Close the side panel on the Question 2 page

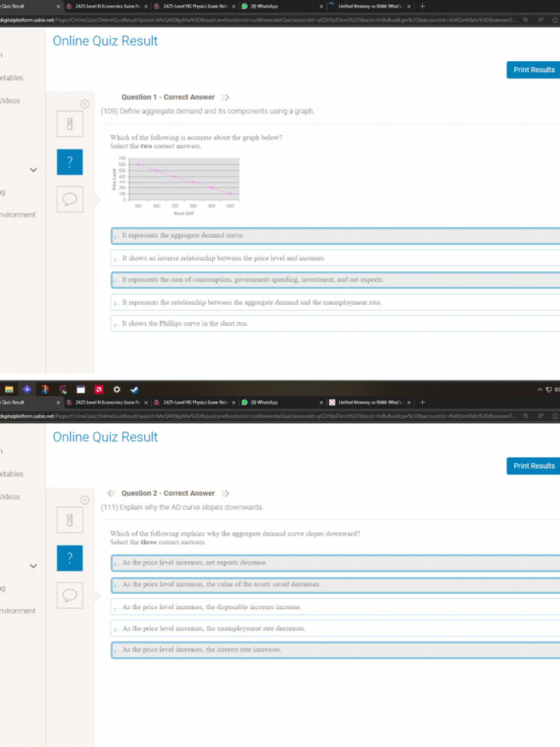pyautogui.click(x=85, y=500)
